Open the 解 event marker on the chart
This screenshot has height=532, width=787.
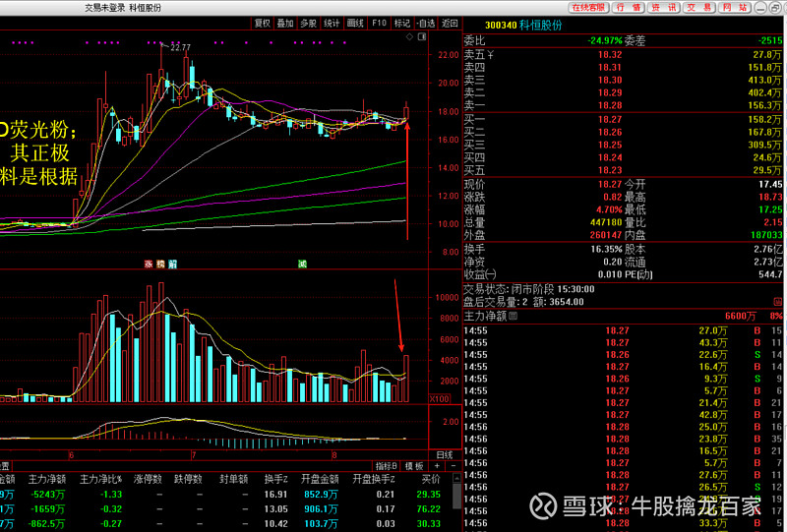click(x=173, y=264)
